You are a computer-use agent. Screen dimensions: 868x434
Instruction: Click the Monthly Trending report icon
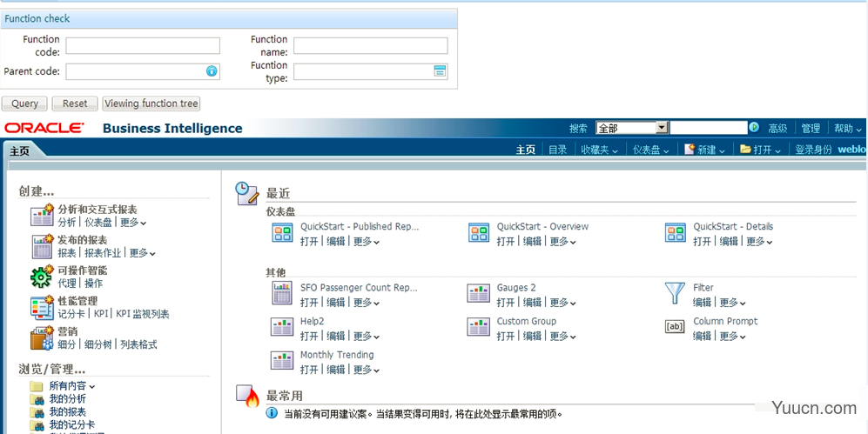(282, 361)
